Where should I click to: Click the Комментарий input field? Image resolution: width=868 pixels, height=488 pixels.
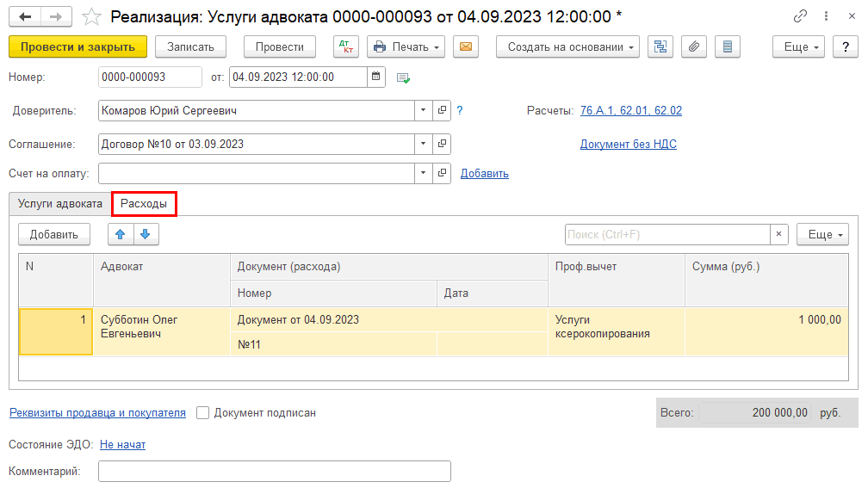click(274, 472)
